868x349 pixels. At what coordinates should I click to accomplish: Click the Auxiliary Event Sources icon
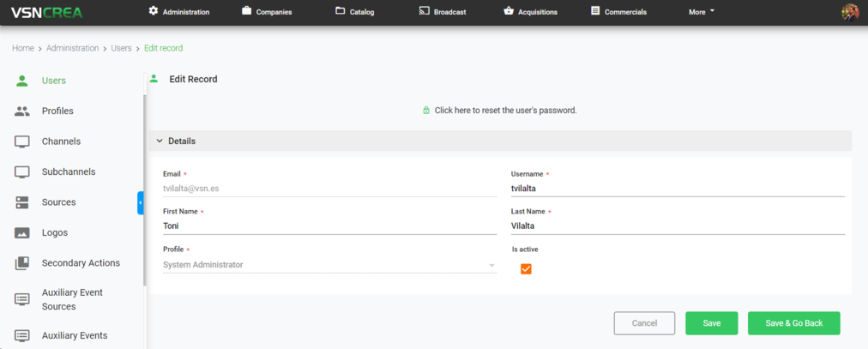click(22, 299)
